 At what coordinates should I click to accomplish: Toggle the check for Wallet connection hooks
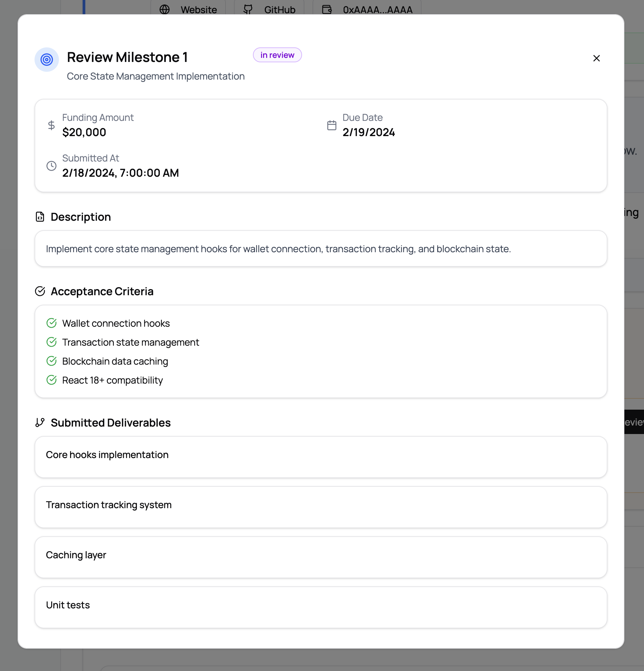tap(52, 323)
